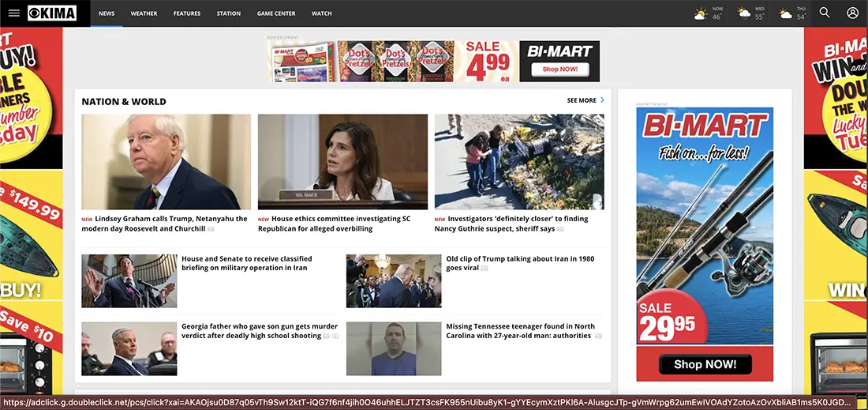Viewport: 868px width, 410px height.
Task: Open Old clip of Trump Iran headline
Action: click(520, 263)
